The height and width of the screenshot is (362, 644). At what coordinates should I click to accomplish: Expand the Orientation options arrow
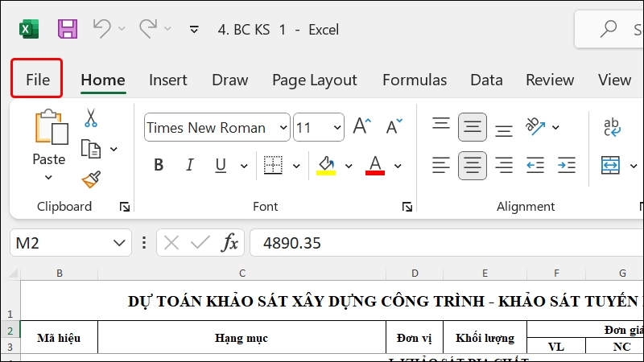click(555, 127)
